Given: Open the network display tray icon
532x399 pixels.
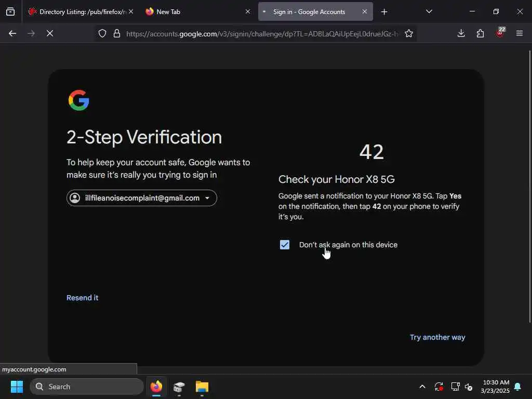Looking at the screenshot, I should [x=455, y=387].
